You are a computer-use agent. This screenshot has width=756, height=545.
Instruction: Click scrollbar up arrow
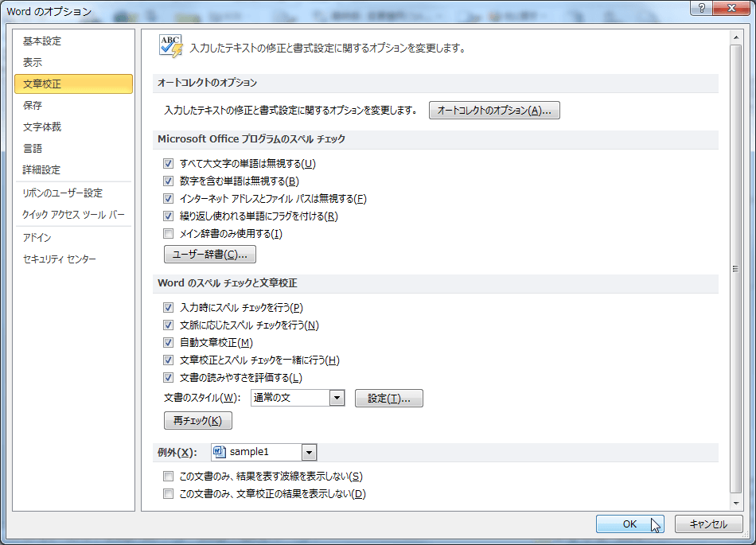point(736,37)
